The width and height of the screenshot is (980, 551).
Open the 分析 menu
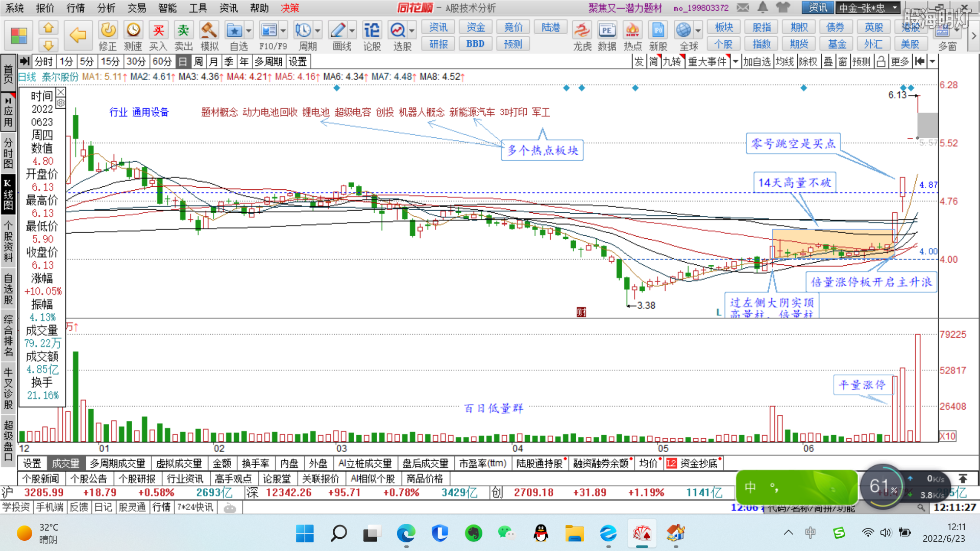[x=106, y=8]
